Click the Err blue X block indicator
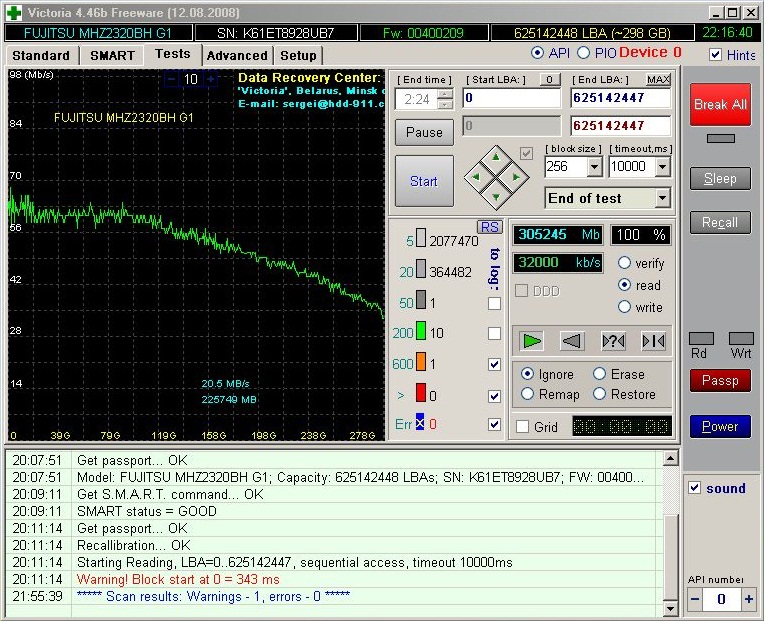 pyautogui.click(x=420, y=422)
